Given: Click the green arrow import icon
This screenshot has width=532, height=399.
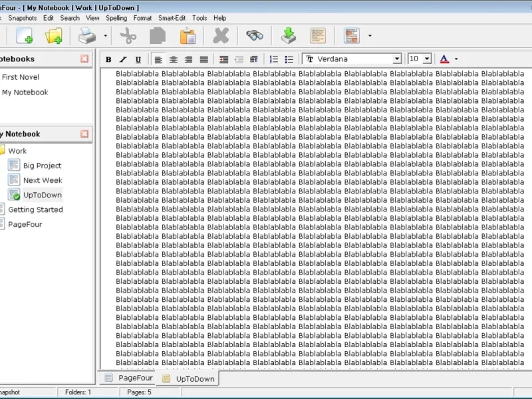Looking at the screenshot, I should [x=289, y=36].
